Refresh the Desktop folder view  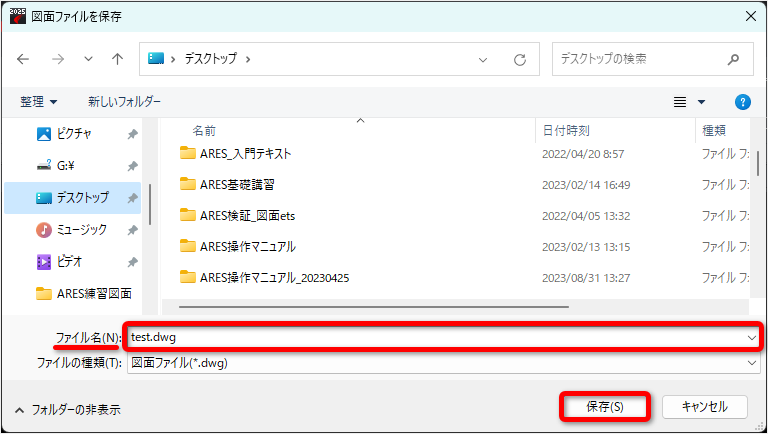[520, 60]
